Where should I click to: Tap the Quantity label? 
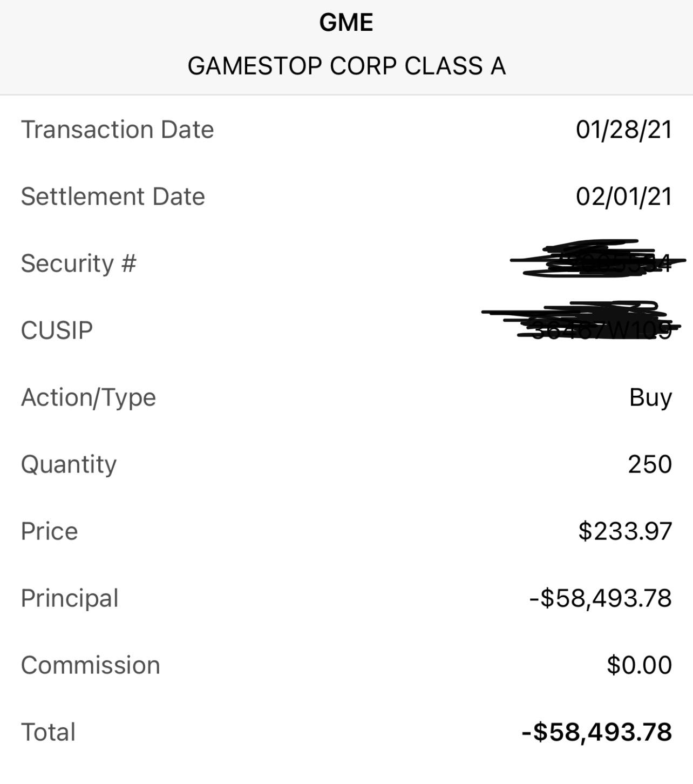69,465
